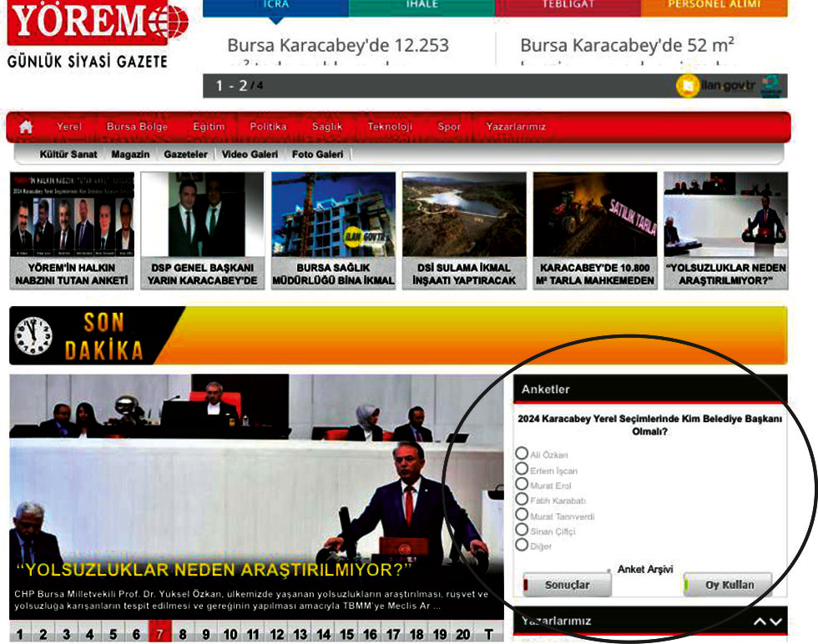Jump to slide 12 in news pager
Viewport: 818px width, 644px height.
coord(277,634)
